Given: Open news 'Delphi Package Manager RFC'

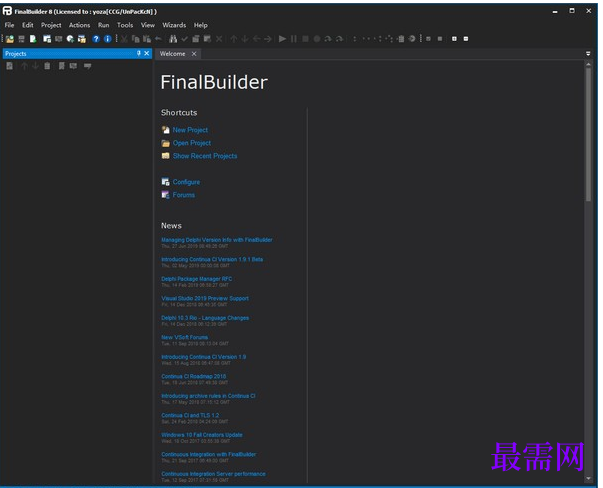Looking at the screenshot, I should (x=197, y=279).
